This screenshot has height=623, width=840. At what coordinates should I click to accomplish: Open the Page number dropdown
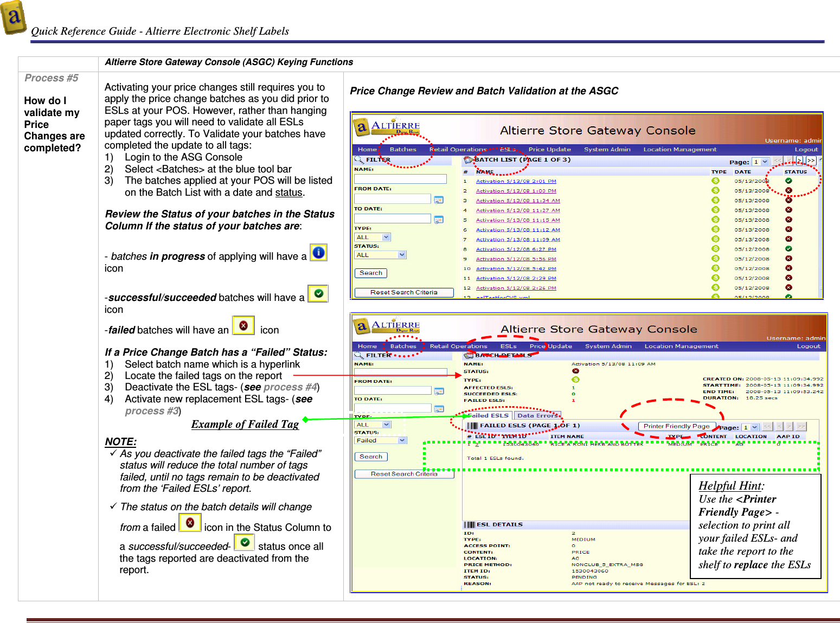[761, 162]
